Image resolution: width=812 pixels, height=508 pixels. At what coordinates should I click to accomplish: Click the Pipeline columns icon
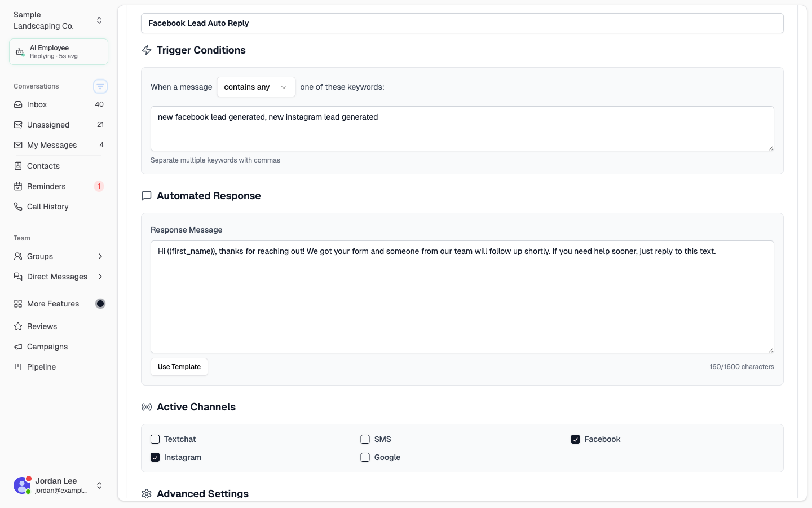click(18, 367)
